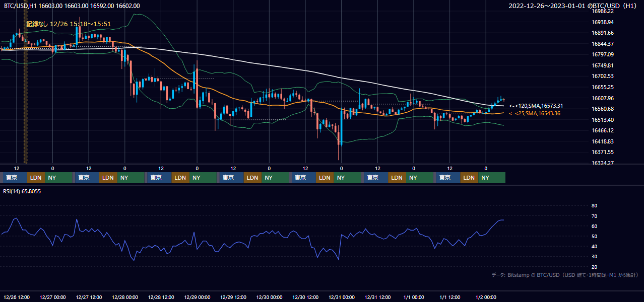Image resolution: width=644 pixels, height=302 pixels.
Task: Click price axis value 16702.53
Action: [x=602, y=76]
